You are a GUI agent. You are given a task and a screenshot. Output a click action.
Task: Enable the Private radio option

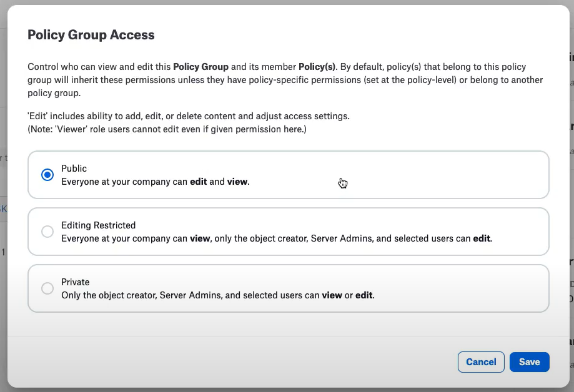[x=47, y=288]
